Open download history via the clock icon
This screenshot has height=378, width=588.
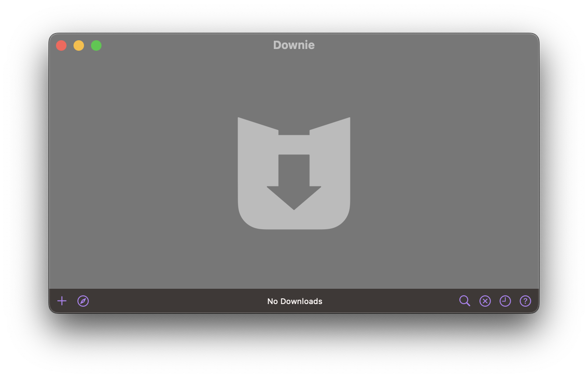tap(505, 301)
